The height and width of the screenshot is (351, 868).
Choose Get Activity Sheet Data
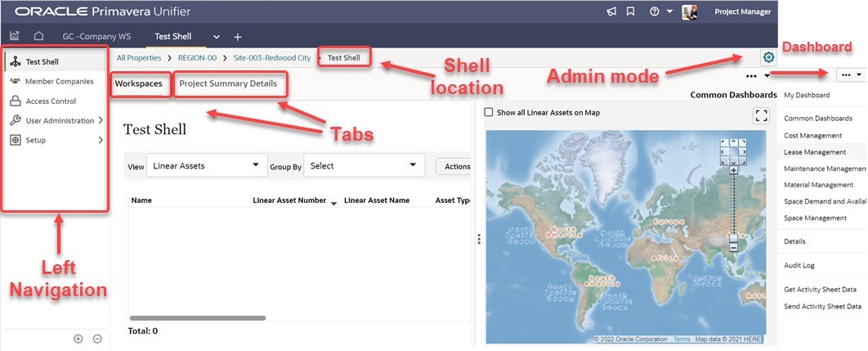[820, 290]
